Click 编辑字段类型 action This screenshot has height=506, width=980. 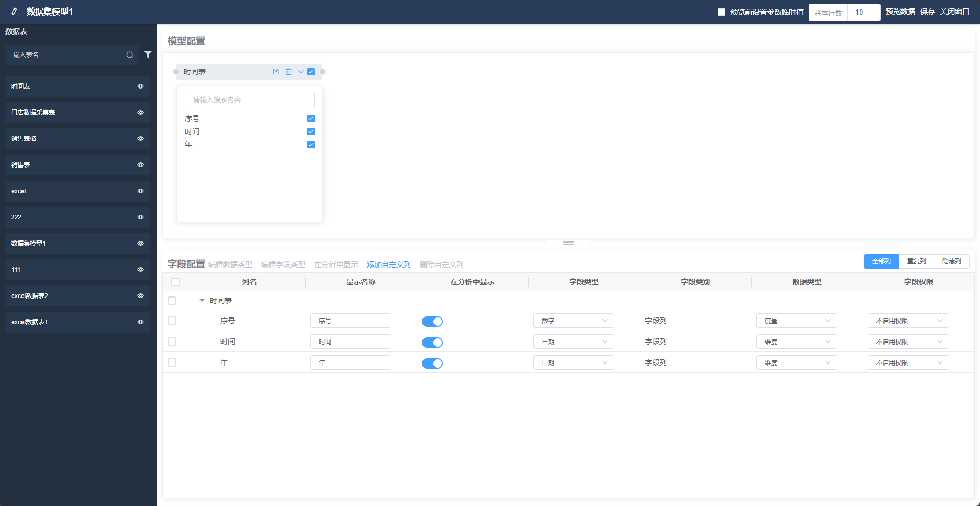tap(283, 265)
